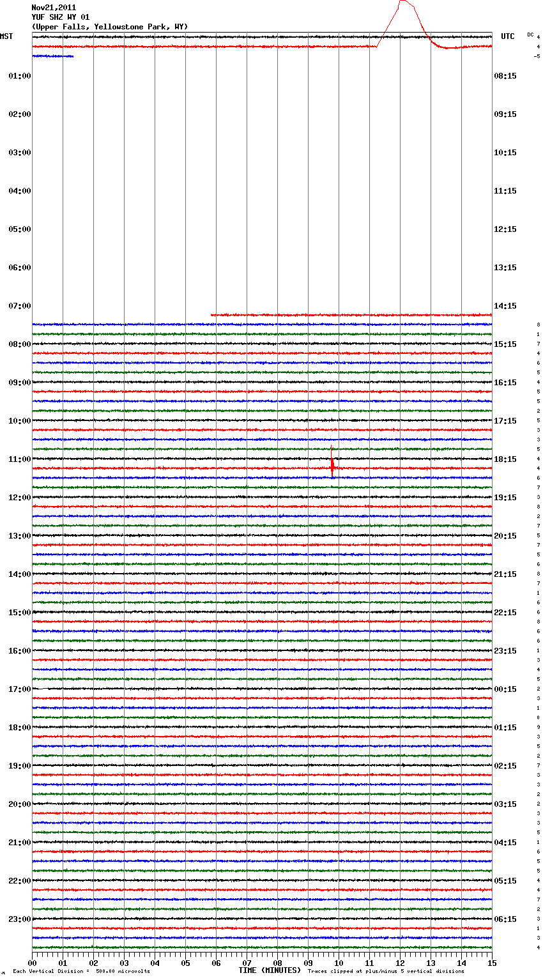Click the 23:15 UTC time label
This screenshot has width=543, height=980.
pos(505,651)
